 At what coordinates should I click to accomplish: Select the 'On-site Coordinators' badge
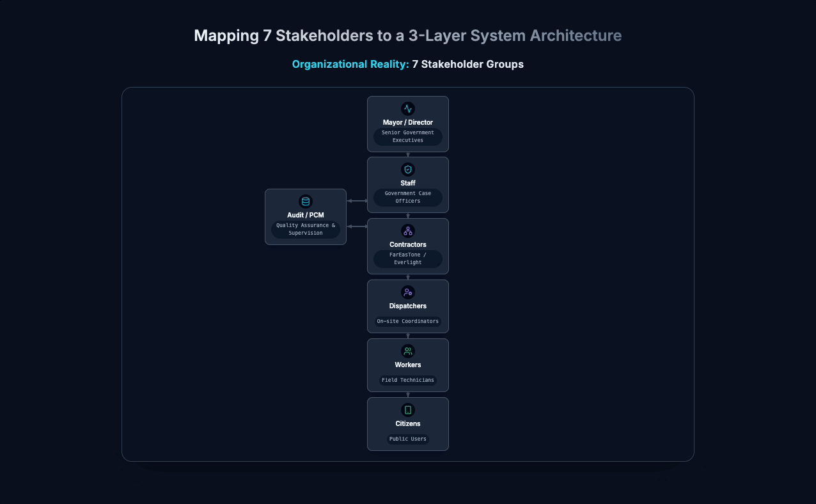coord(408,321)
